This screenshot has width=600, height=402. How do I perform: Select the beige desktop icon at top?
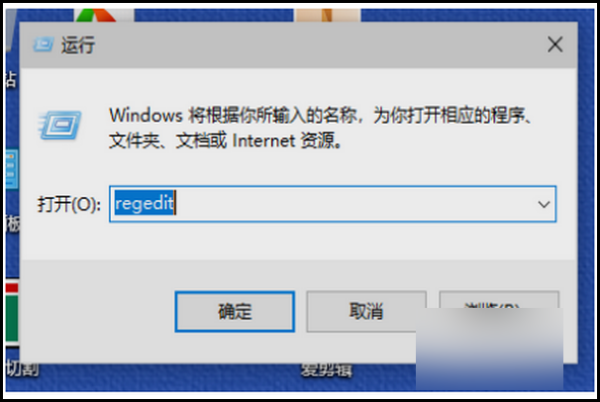coord(327,15)
